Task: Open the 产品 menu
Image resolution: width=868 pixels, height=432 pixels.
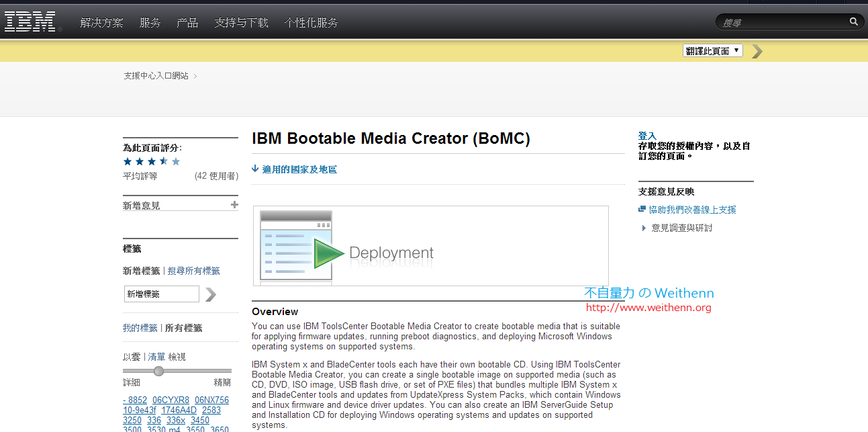Action: point(187,23)
